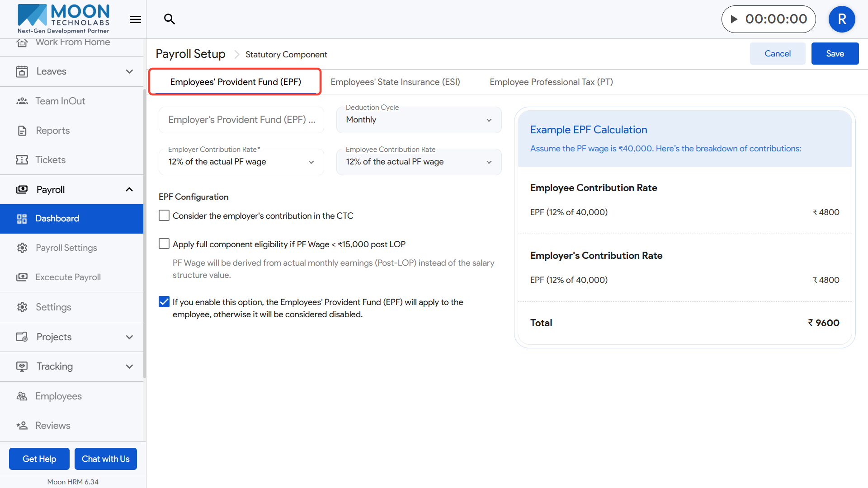This screenshot has height=488, width=868.
Task: Go to Tickets in sidebar
Action: [50, 160]
